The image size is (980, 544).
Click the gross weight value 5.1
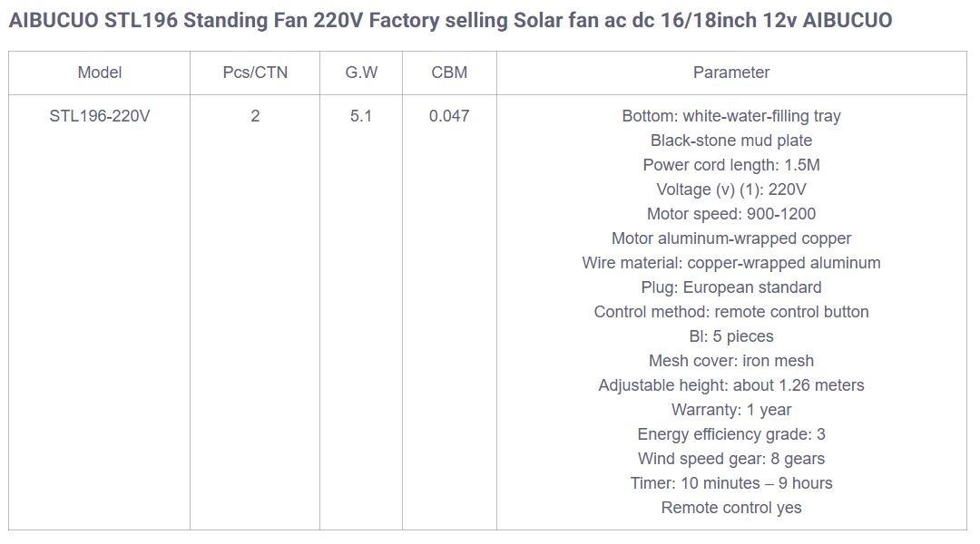click(361, 116)
